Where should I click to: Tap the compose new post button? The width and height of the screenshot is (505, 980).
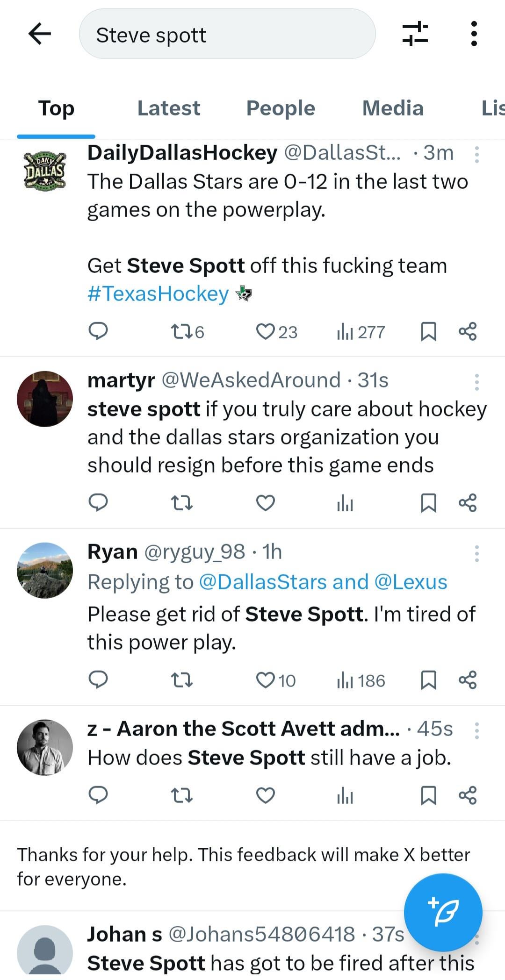(x=443, y=912)
